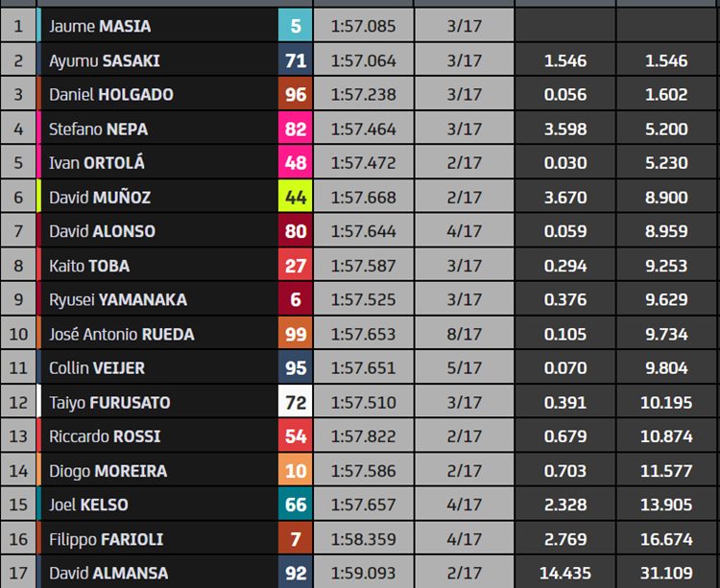The height and width of the screenshot is (588, 720).
Task: Select the David ALONSO row
Action: (x=360, y=231)
